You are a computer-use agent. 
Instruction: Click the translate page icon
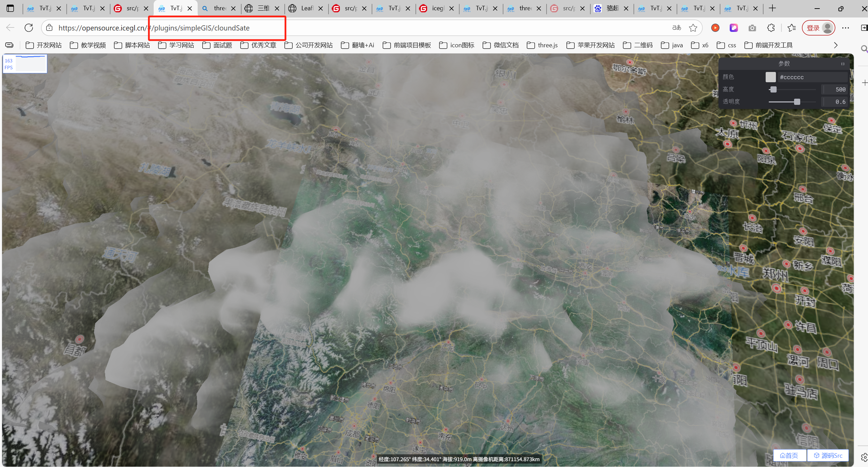[677, 28]
